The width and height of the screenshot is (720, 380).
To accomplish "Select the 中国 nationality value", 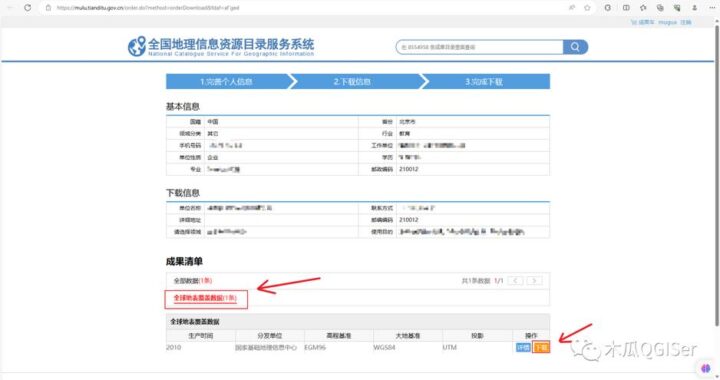I will [x=213, y=122].
